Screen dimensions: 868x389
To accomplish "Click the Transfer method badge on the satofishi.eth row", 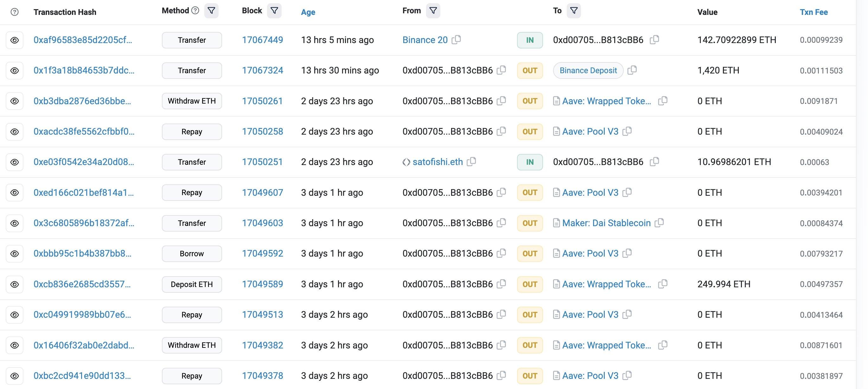I will pyautogui.click(x=191, y=162).
